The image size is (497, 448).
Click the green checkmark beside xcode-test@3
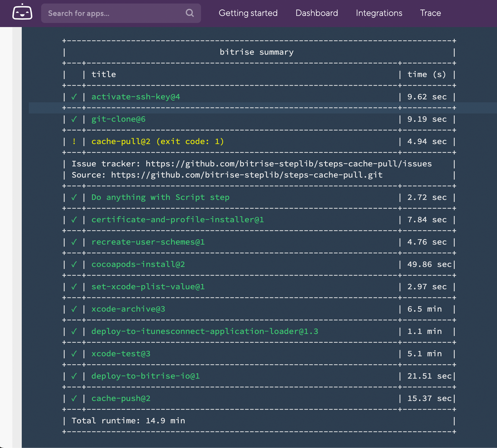tap(74, 354)
